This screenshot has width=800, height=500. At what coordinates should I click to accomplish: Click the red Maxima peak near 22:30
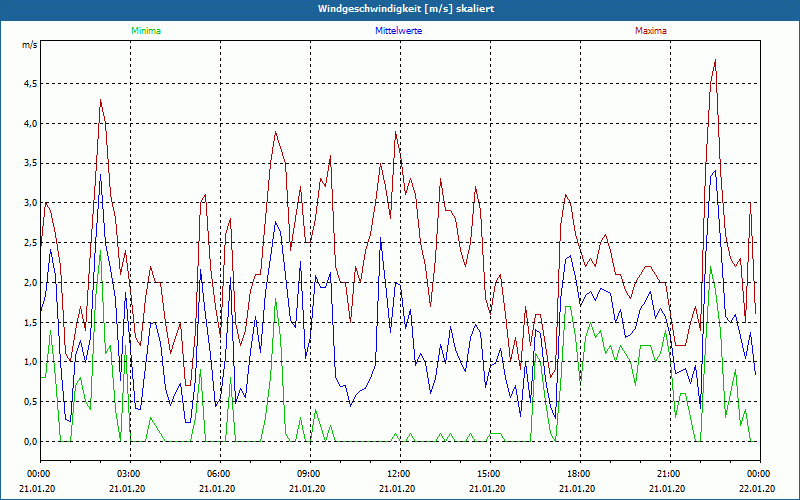pyautogui.click(x=715, y=60)
